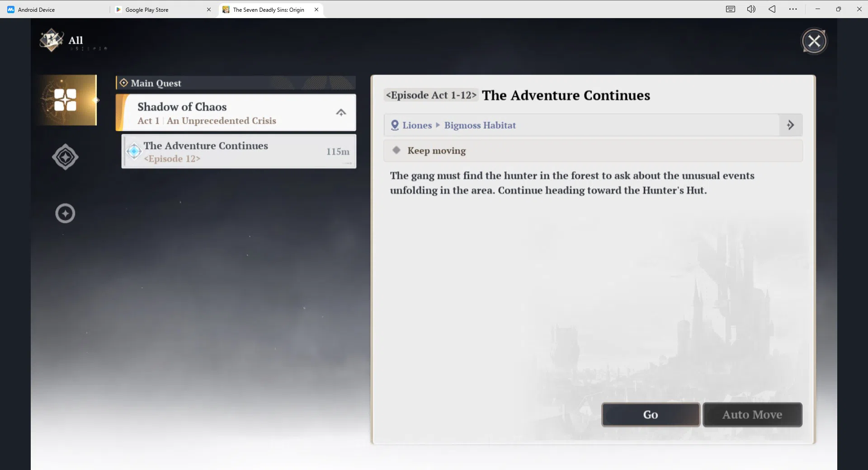The height and width of the screenshot is (470, 868).
Task: Toggle the emulator volume icon
Action: pyautogui.click(x=751, y=9)
